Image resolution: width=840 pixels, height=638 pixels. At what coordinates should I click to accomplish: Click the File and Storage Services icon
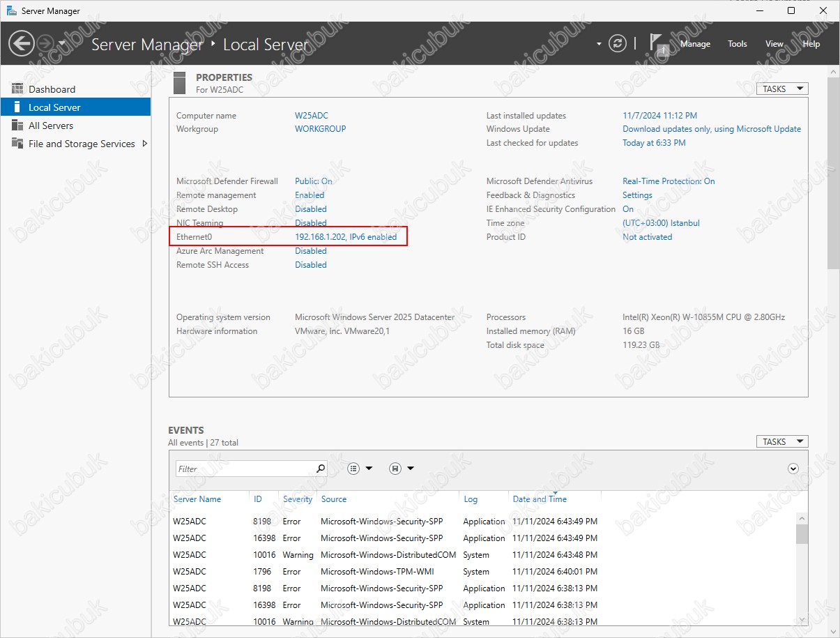click(17, 144)
